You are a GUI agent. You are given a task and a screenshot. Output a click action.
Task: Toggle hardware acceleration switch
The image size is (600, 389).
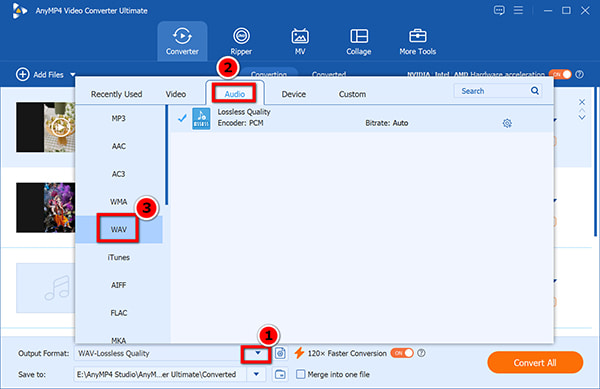click(x=560, y=74)
